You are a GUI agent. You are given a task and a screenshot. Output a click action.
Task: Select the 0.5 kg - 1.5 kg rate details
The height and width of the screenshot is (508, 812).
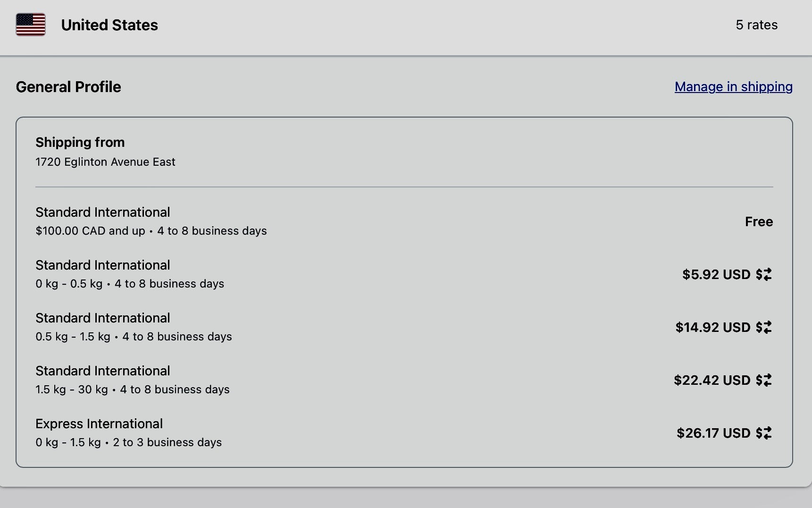click(x=134, y=337)
